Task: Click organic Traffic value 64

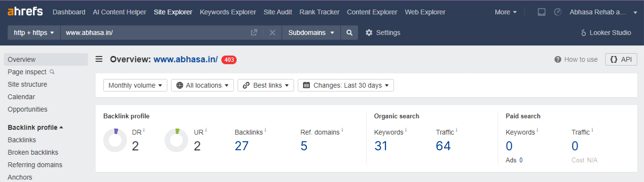Action: (443, 146)
